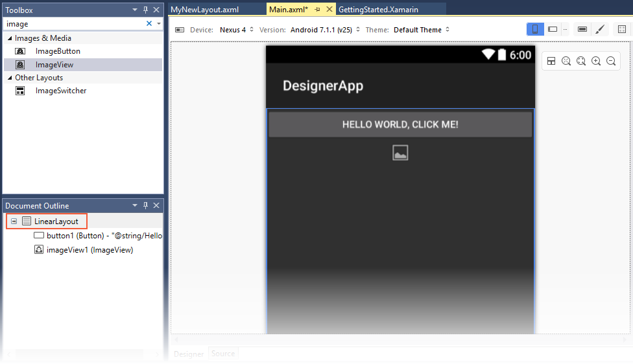This screenshot has width=633, height=364.
Task: Click the ImageView icon in Toolbox
Action: 20,65
